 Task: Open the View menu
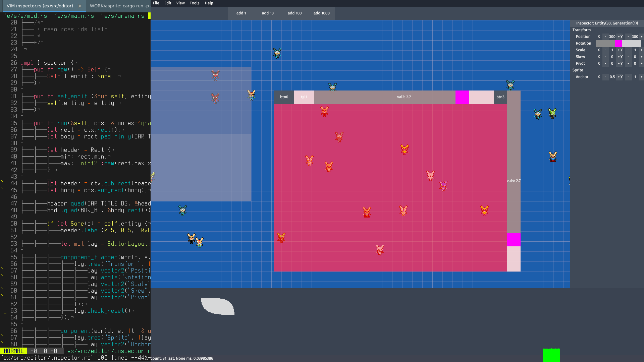click(180, 3)
